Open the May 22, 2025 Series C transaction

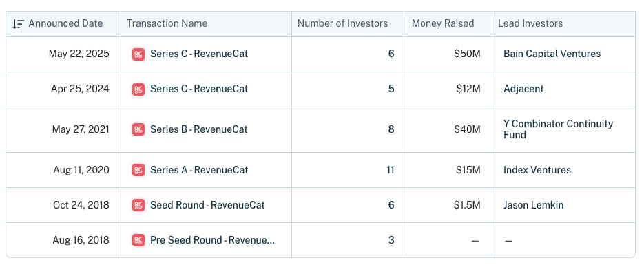click(x=199, y=54)
